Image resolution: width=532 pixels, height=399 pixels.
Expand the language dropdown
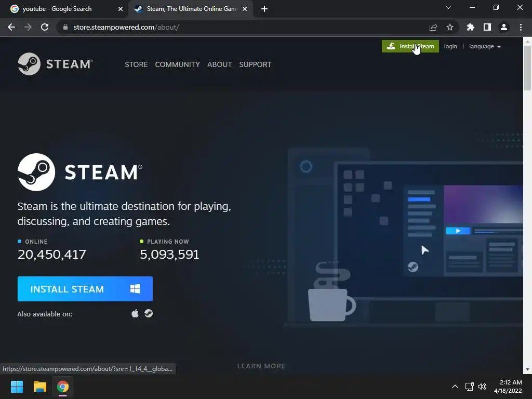[485, 46]
